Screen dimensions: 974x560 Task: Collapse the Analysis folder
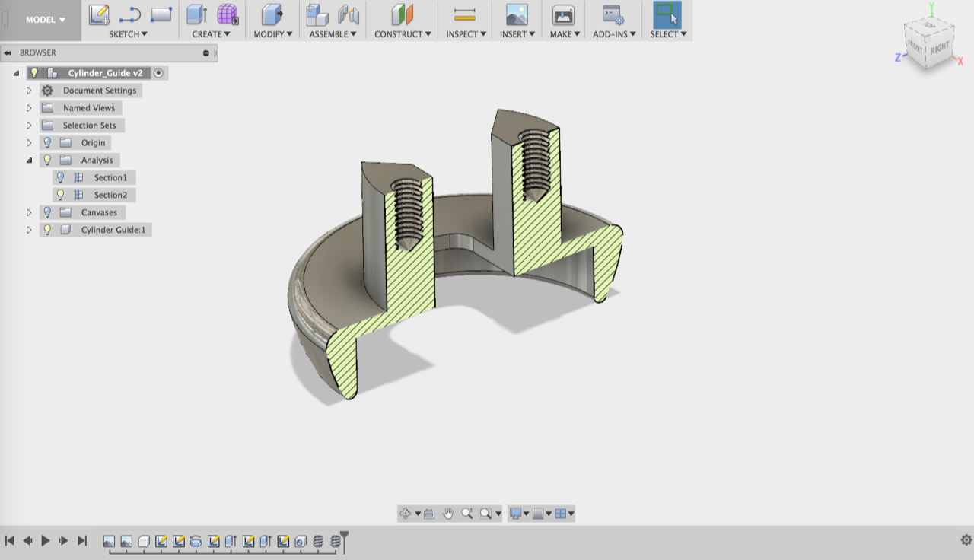(x=29, y=161)
